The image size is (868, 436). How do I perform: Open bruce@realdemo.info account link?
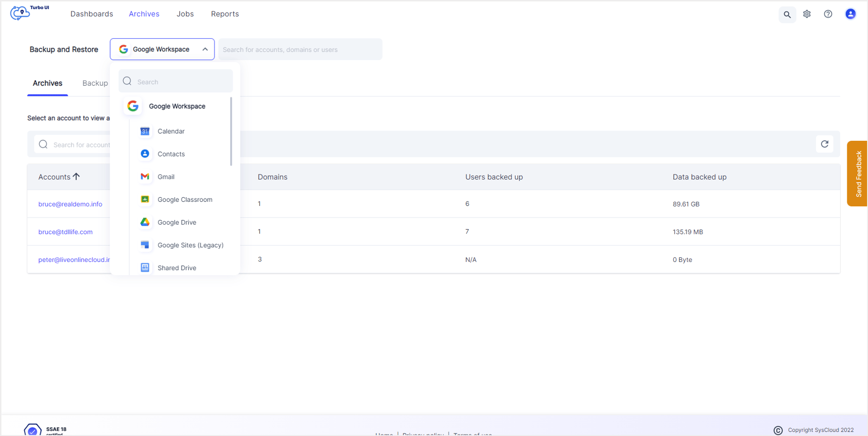(x=70, y=204)
